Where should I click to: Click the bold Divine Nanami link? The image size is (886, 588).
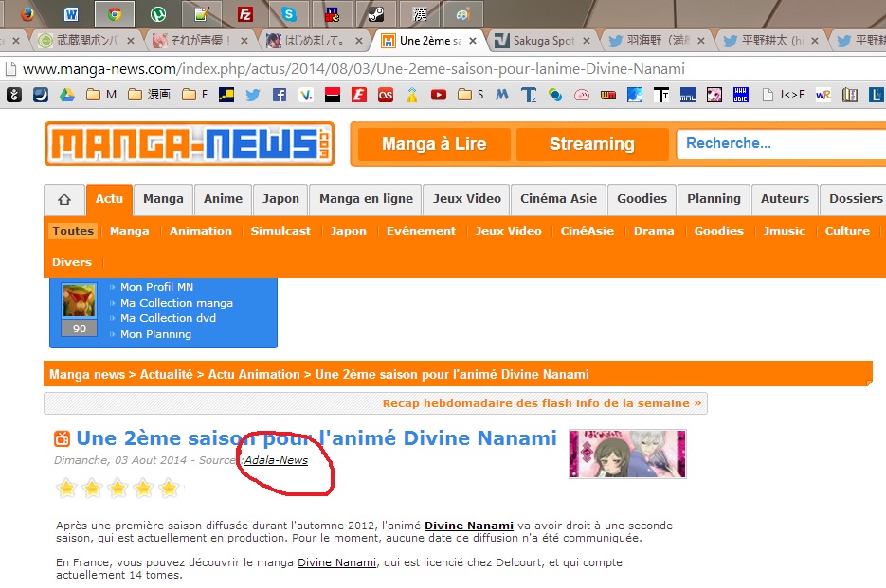469,526
